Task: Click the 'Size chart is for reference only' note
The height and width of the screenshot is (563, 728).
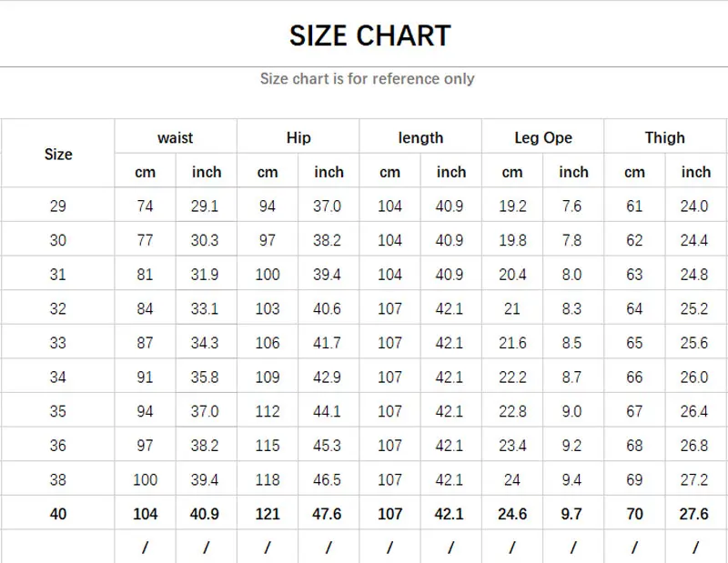Action: tap(367, 79)
